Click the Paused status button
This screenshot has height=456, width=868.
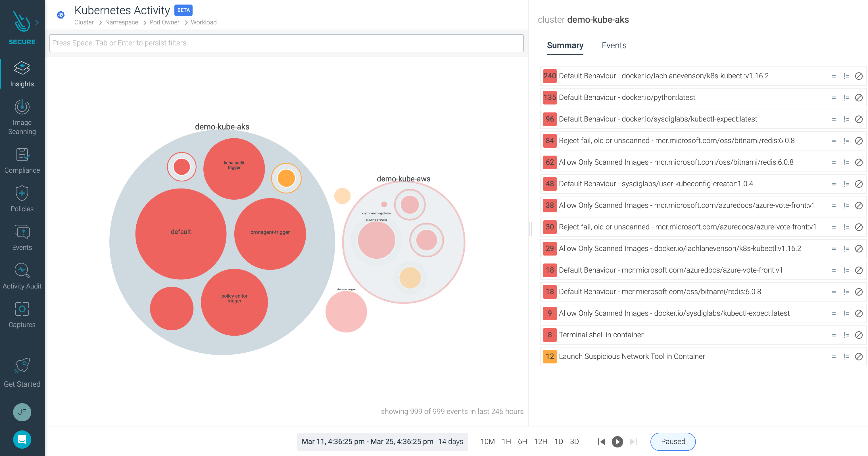click(x=673, y=442)
